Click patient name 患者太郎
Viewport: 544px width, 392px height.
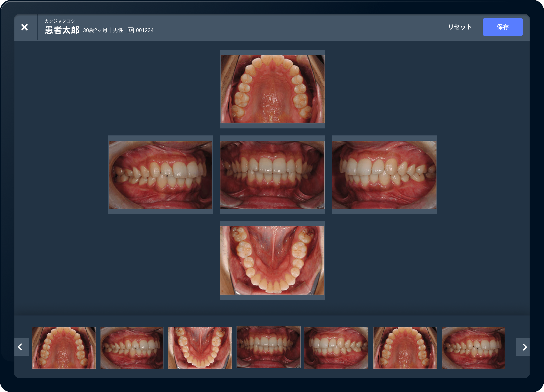(x=62, y=30)
